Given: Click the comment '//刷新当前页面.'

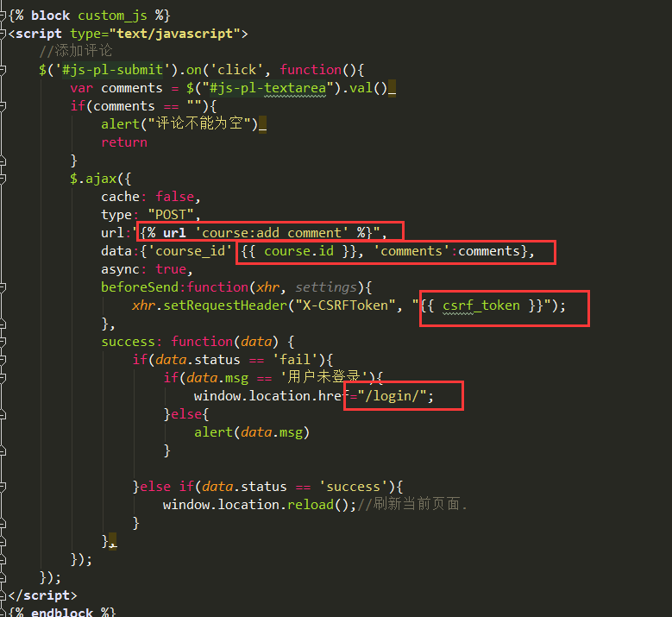Looking at the screenshot, I should click(411, 504).
